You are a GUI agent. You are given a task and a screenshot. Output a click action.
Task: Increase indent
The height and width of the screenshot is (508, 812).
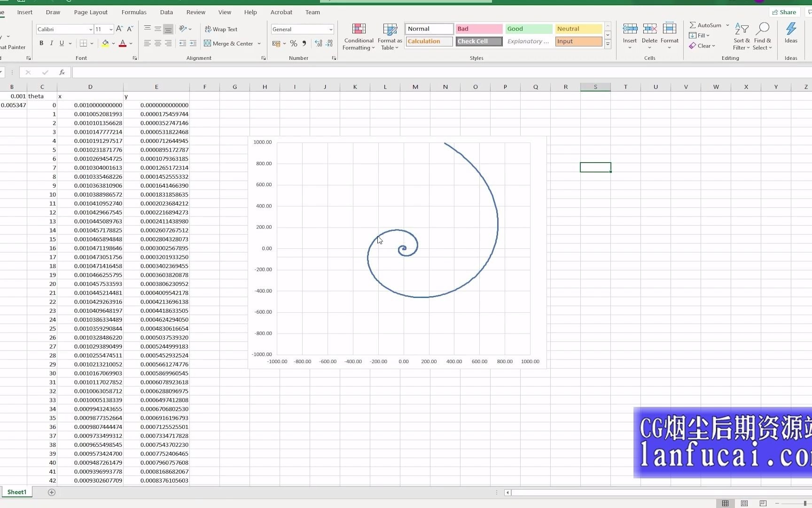(193, 43)
